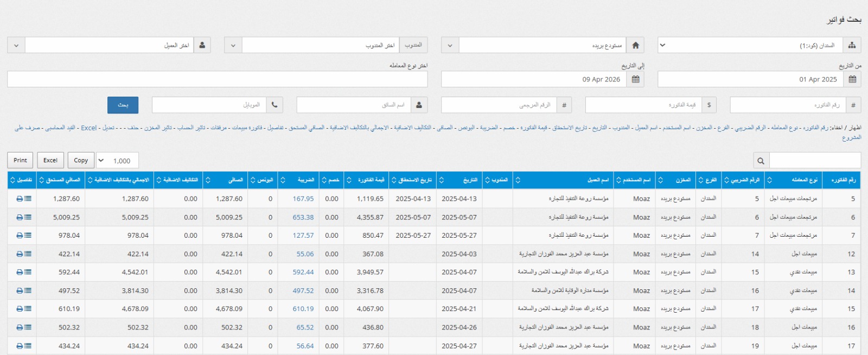Toggle visibility of البونص column
The height and width of the screenshot is (355, 868).
coord(466,128)
